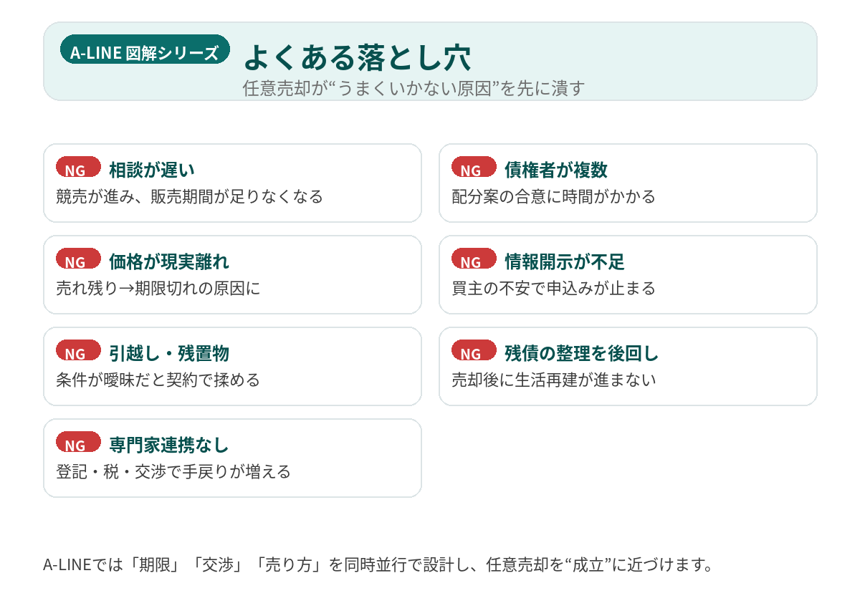Select the 相談が遅い card heading
Image resolution: width=860 pixels, height=616 pixels.
click(x=152, y=170)
